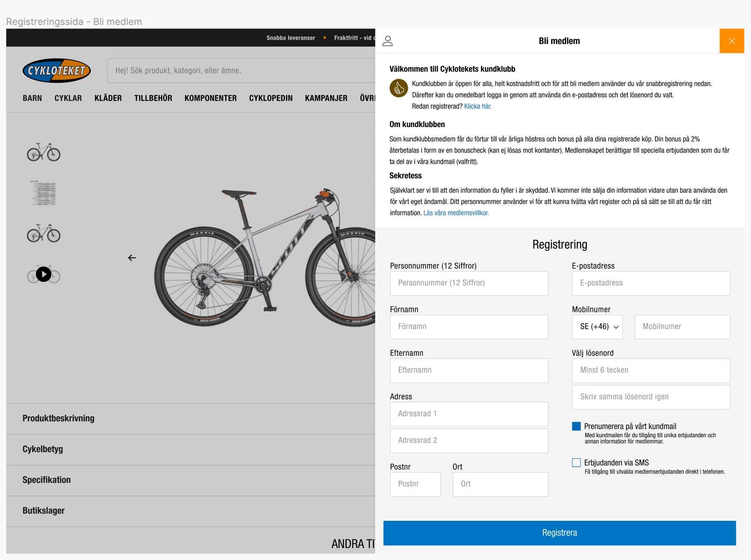Image resolution: width=751 pixels, height=560 pixels.
Task: Click Välkommen till Cyklotekets kundklubb heading
Action: click(452, 69)
